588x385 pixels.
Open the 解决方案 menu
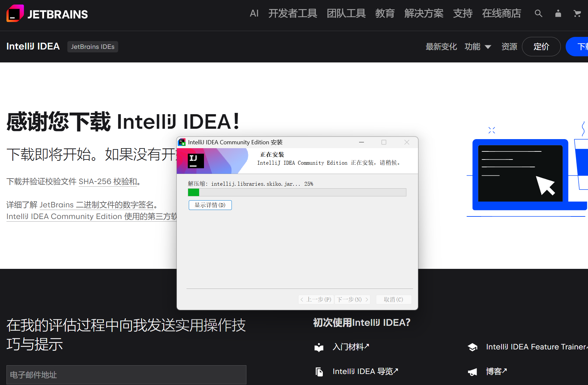coord(424,13)
